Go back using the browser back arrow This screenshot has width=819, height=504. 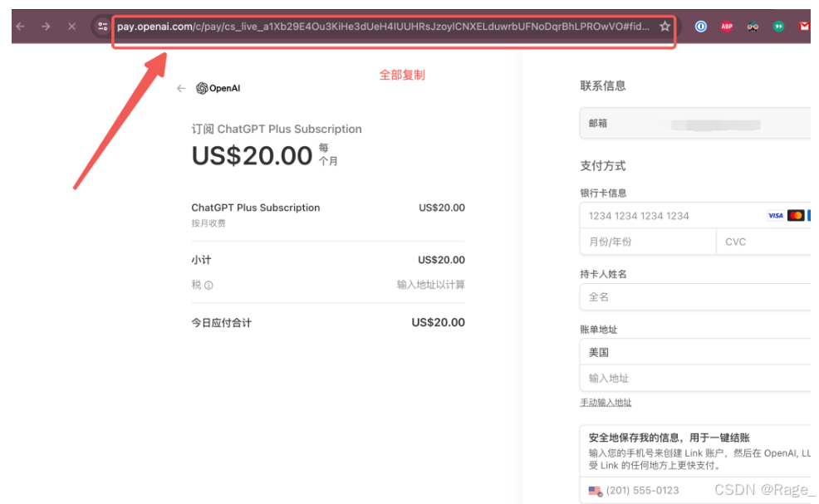pyautogui.click(x=21, y=26)
